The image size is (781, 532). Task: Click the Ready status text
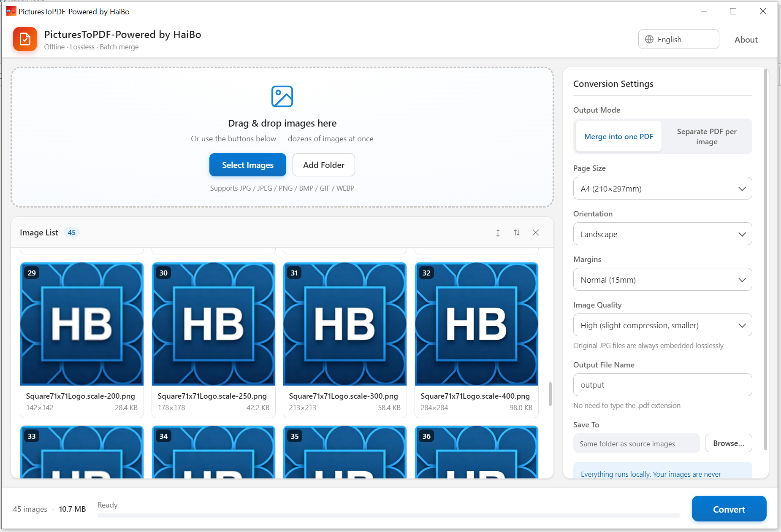(108, 505)
